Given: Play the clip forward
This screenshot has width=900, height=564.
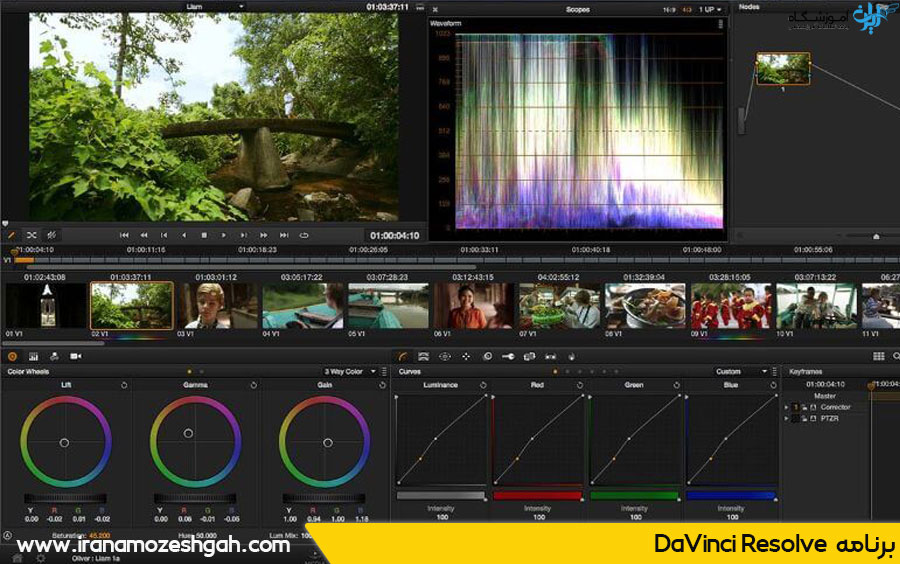Looking at the screenshot, I should [x=223, y=235].
